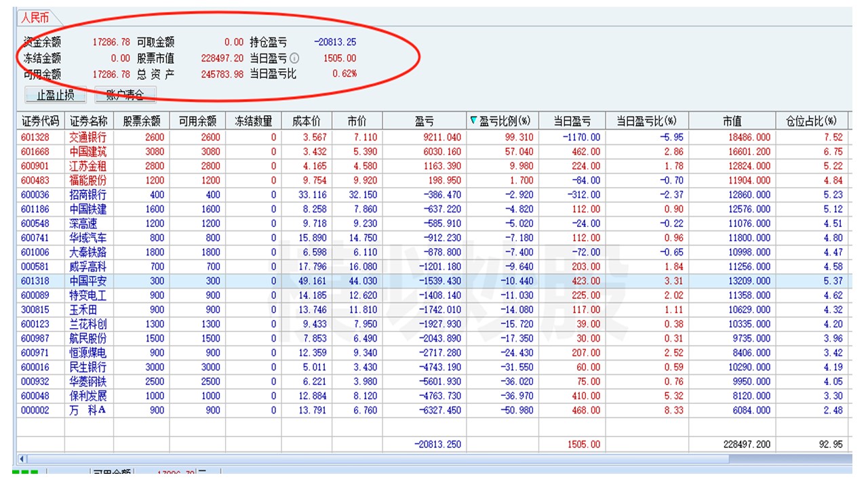This screenshot has width=868, height=488.
Task: Click stock code 600987
Action: click(35, 338)
